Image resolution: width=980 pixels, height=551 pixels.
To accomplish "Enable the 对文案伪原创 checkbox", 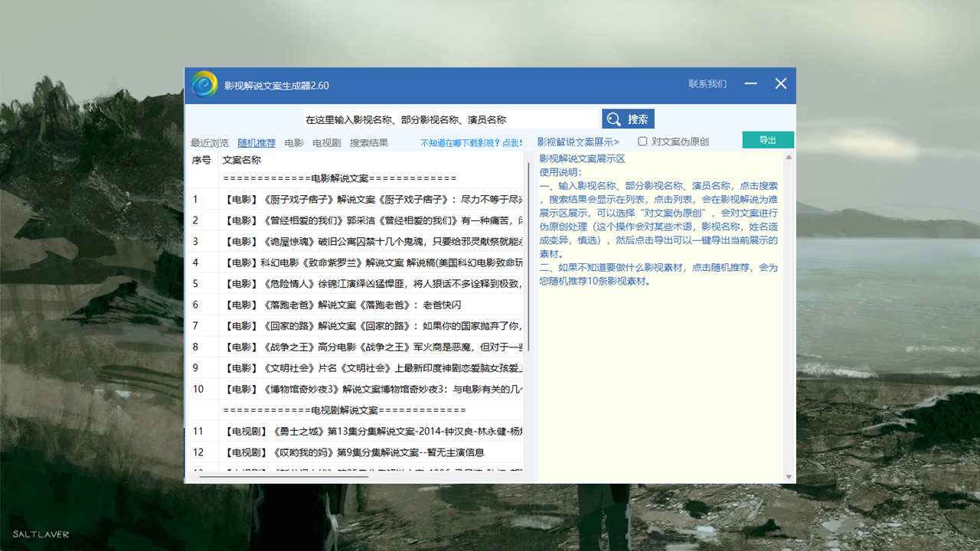I will [x=643, y=142].
